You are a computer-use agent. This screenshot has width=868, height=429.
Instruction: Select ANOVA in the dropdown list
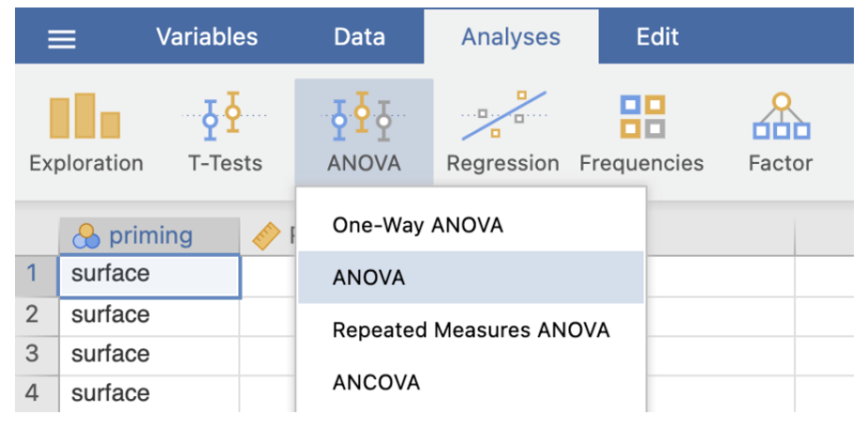tap(368, 278)
